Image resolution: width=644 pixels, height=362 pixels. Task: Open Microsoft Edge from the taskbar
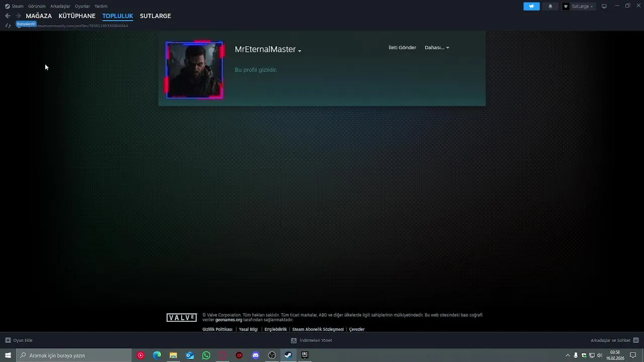pos(157,355)
